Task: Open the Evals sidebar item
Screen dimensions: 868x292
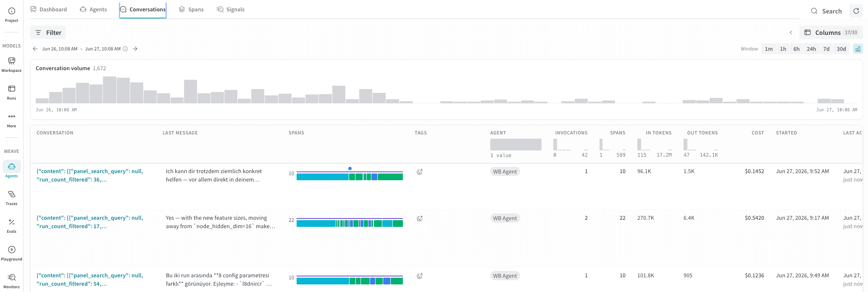Action: click(11, 225)
